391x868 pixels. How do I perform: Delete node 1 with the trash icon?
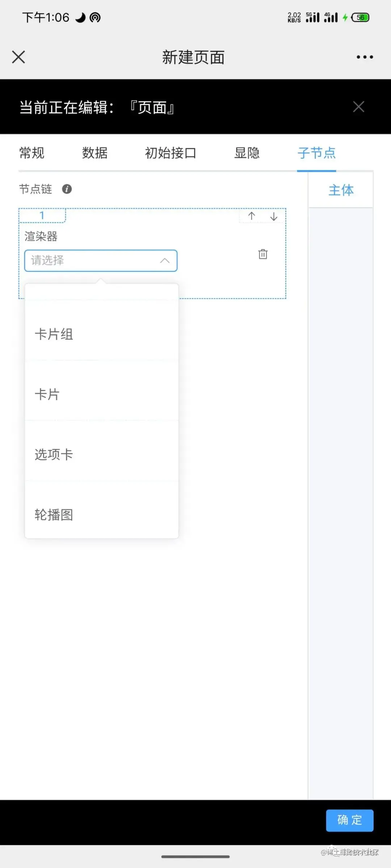[x=263, y=254]
